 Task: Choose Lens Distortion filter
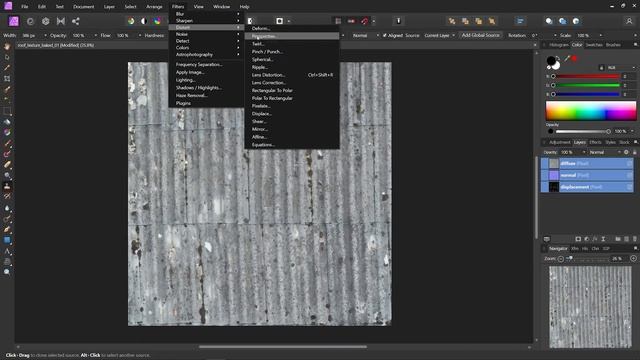(292, 75)
